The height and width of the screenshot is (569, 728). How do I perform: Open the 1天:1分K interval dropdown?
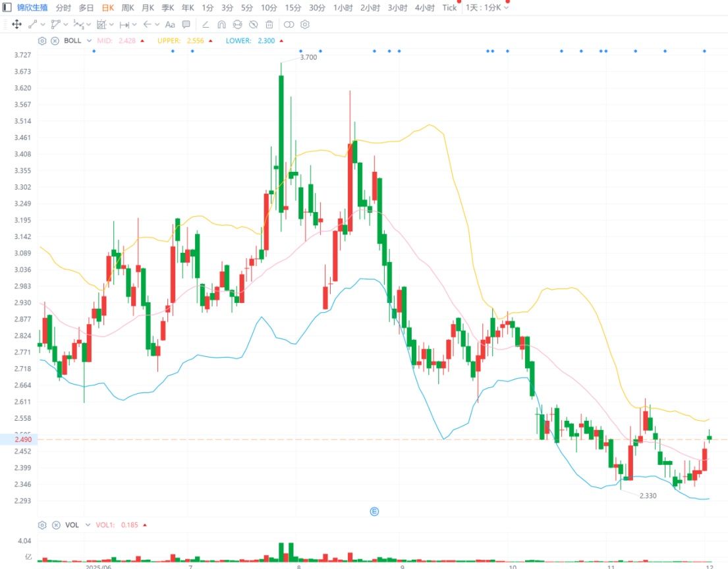(x=487, y=8)
